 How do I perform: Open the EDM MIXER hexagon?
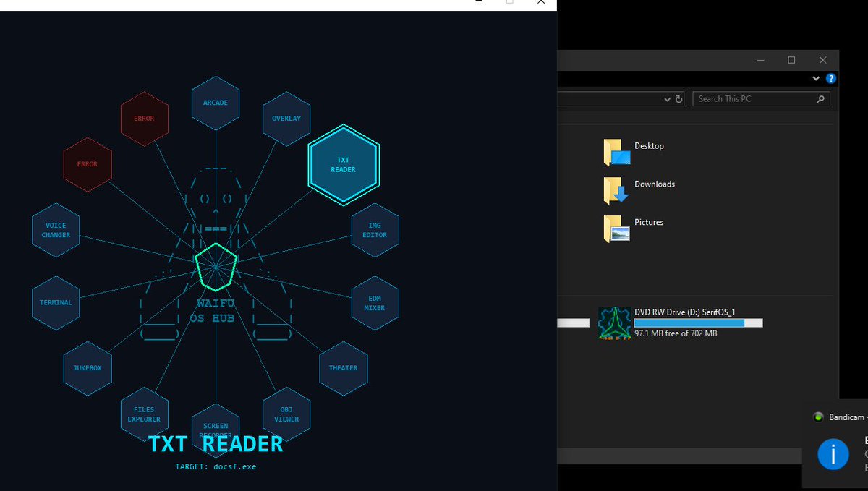tap(375, 303)
